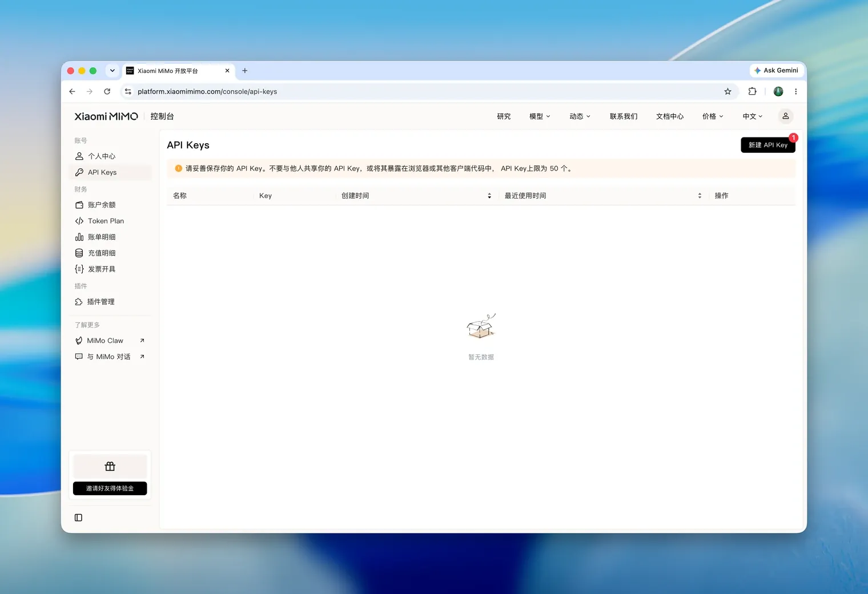Click the address bar URL

(207, 91)
